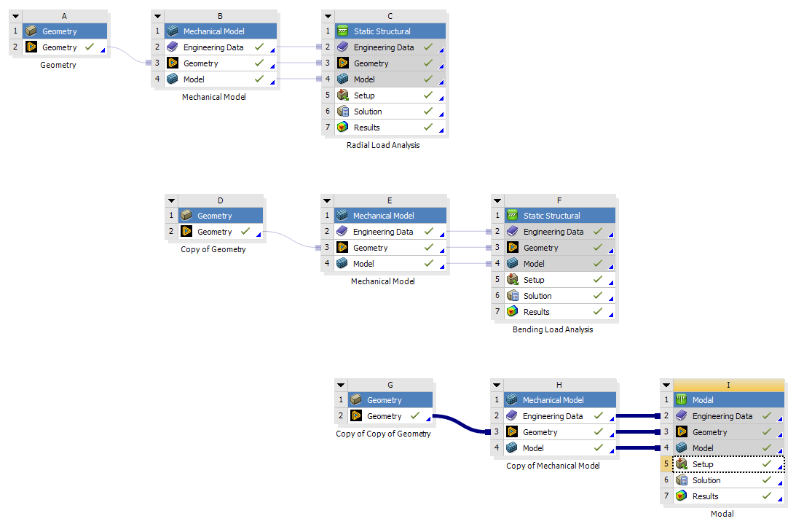Open the system A dropdown arrow
The width and height of the screenshot is (812, 524).
(x=15, y=16)
